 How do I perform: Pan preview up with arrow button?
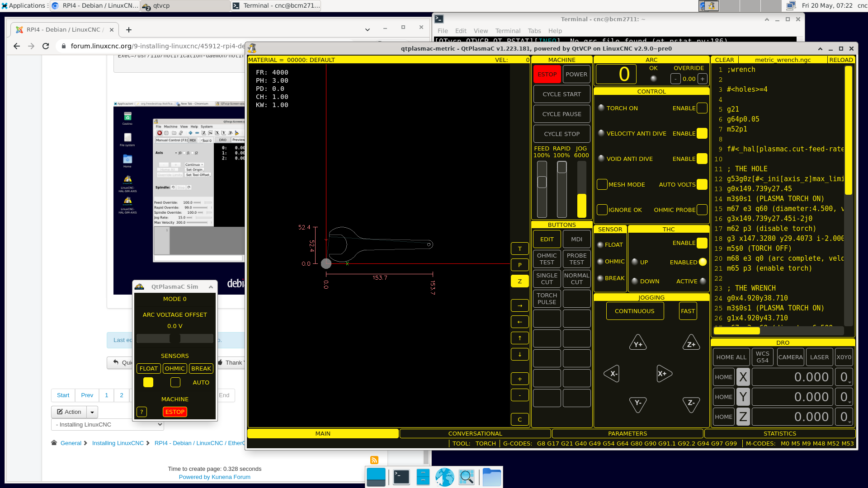tap(520, 338)
